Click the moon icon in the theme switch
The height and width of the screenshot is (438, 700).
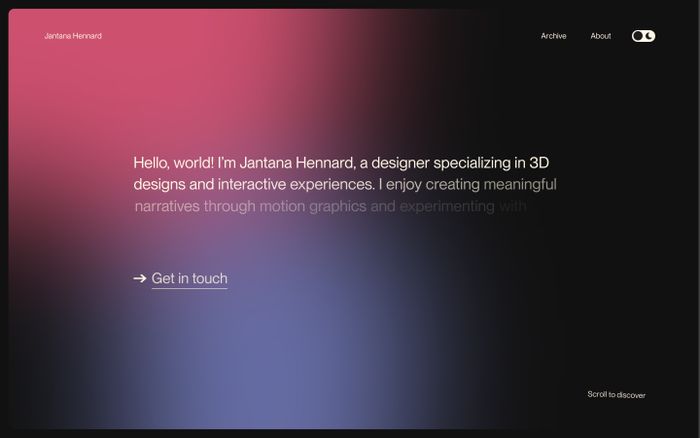coord(650,36)
